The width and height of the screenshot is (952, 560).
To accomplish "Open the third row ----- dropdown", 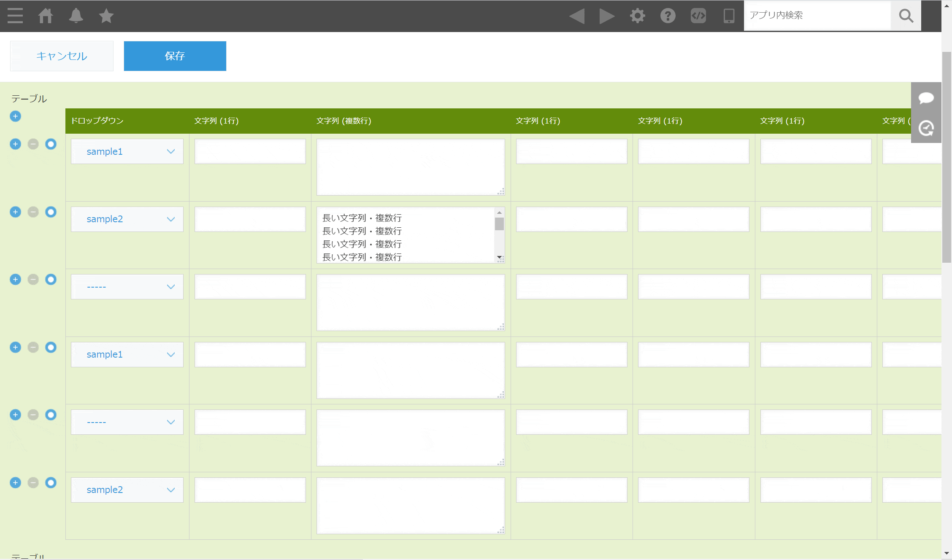I will (127, 287).
